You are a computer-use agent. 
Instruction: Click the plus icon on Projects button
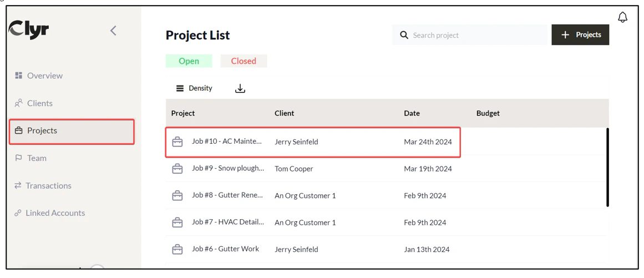565,35
